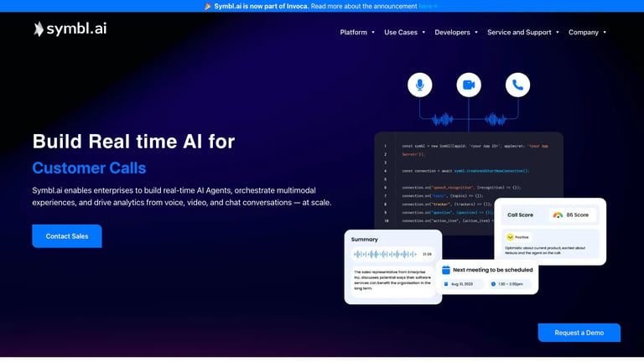Click the summary duration timestamp
The image size is (644, 362).
(x=427, y=255)
